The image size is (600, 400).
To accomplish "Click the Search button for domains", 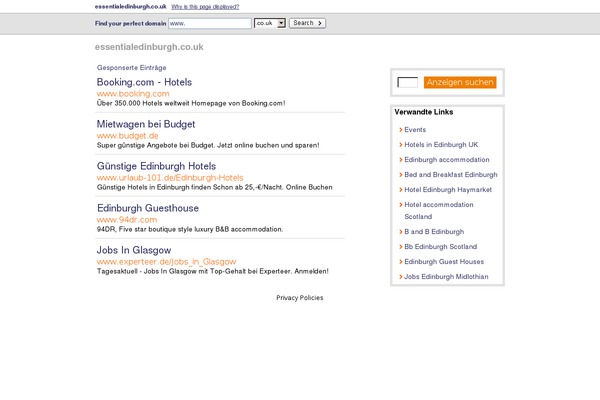I will [307, 23].
